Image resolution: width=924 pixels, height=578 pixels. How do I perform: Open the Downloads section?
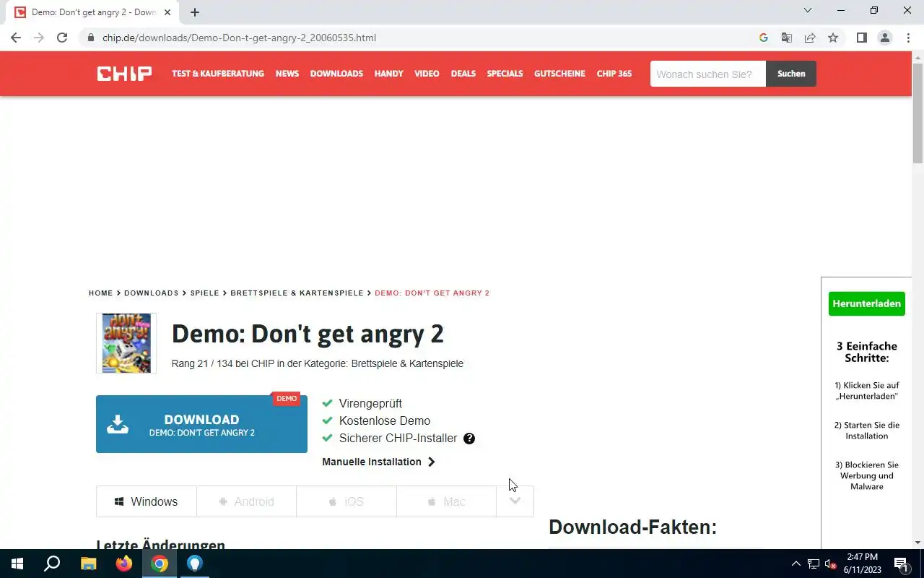point(336,74)
